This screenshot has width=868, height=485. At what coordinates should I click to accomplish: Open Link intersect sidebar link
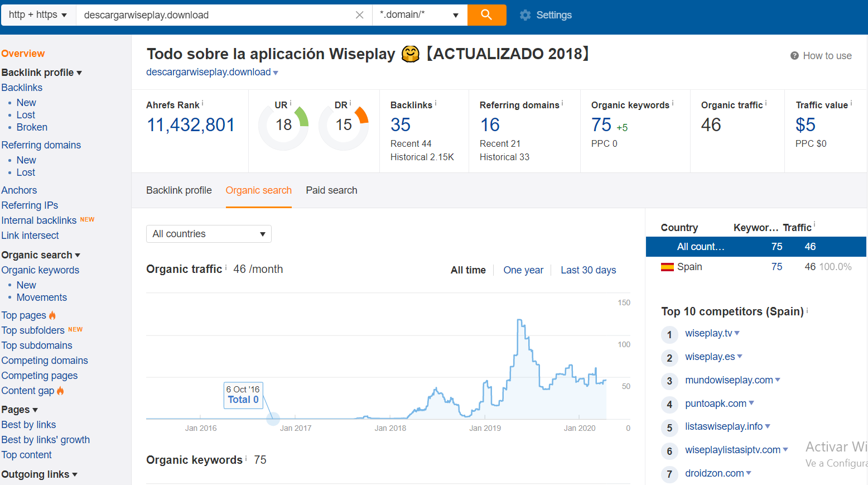pyautogui.click(x=30, y=236)
